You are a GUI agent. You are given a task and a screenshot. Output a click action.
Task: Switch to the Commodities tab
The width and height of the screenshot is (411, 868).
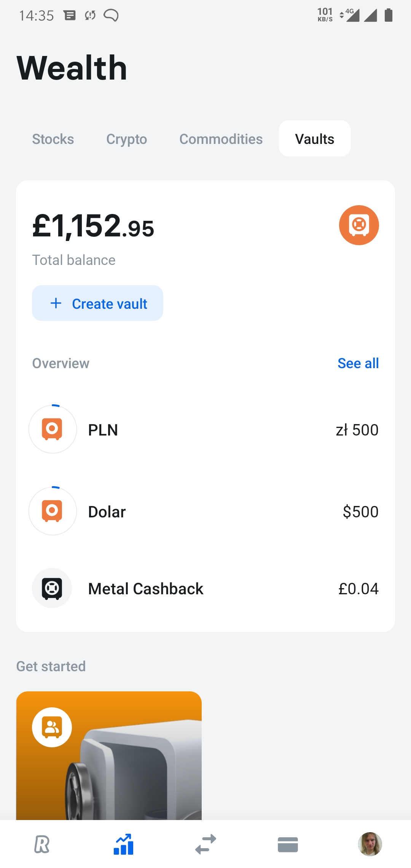(x=221, y=139)
